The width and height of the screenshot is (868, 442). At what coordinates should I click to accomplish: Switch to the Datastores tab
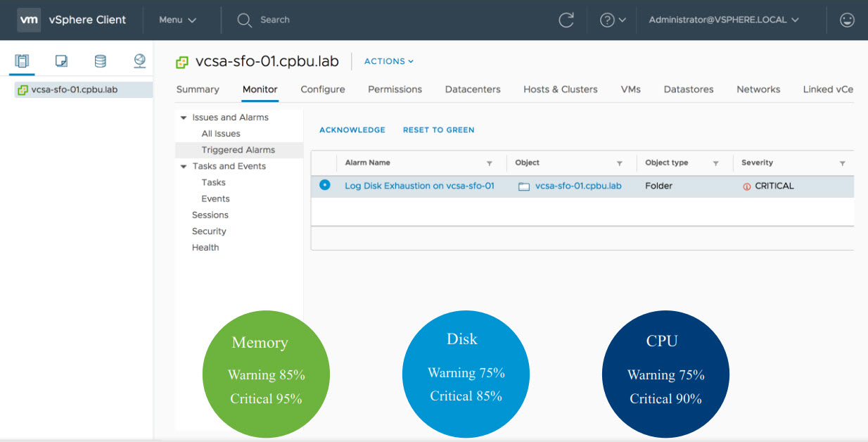689,89
